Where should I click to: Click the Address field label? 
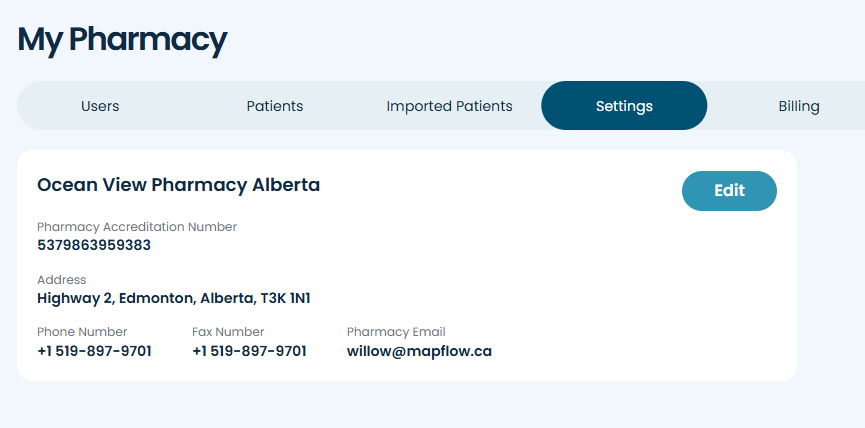tap(62, 280)
